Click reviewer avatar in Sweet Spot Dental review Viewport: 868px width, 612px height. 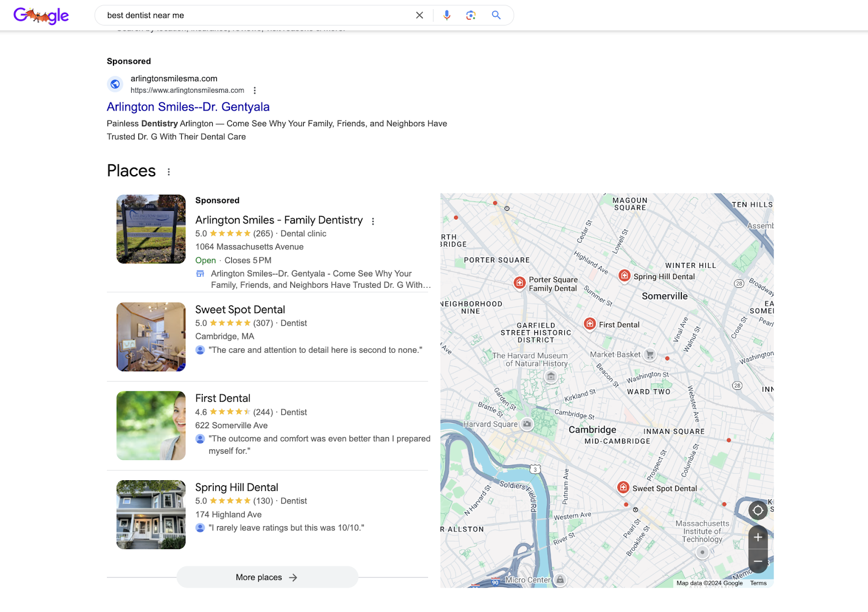(x=200, y=350)
